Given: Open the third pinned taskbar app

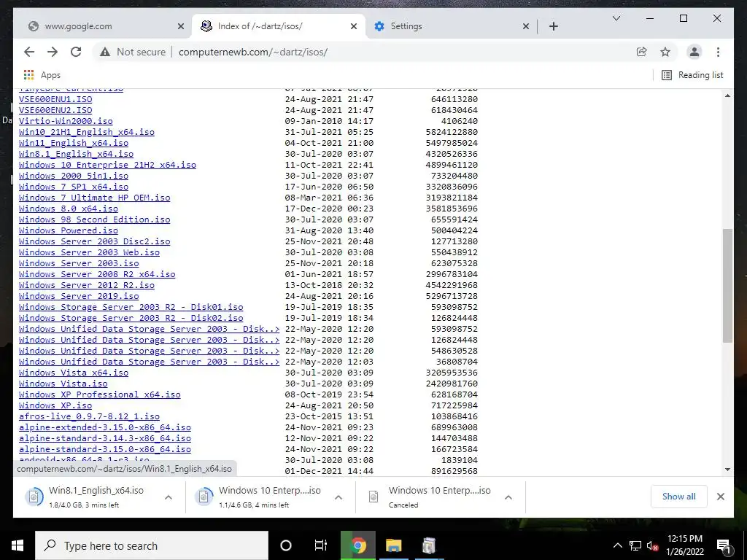Looking at the screenshot, I should [x=428, y=545].
